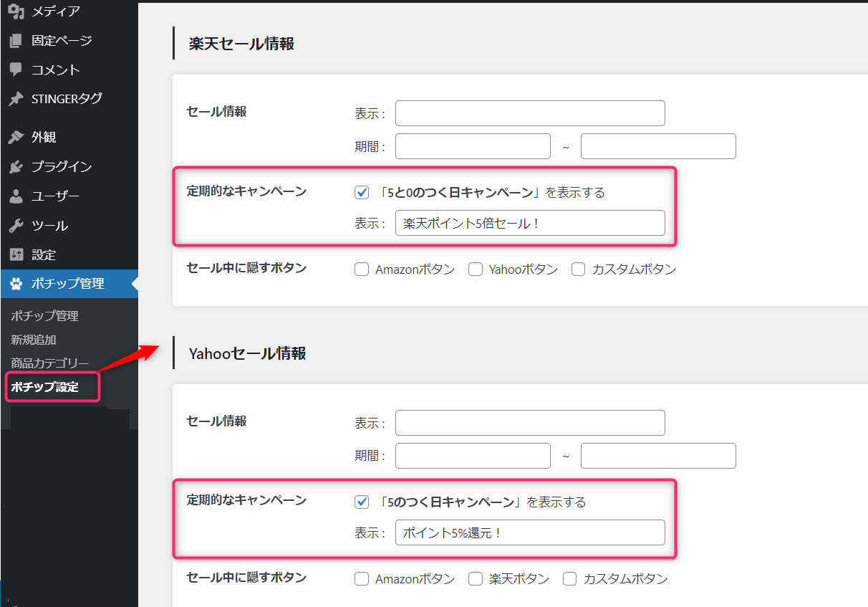Check カスタムボタン in 楽天セール section

[579, 269]
